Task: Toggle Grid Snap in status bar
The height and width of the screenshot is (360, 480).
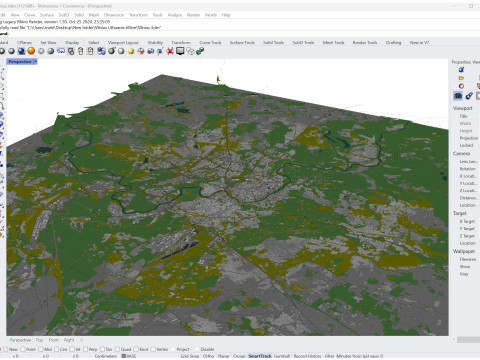Action: click(x=190, y=356)
